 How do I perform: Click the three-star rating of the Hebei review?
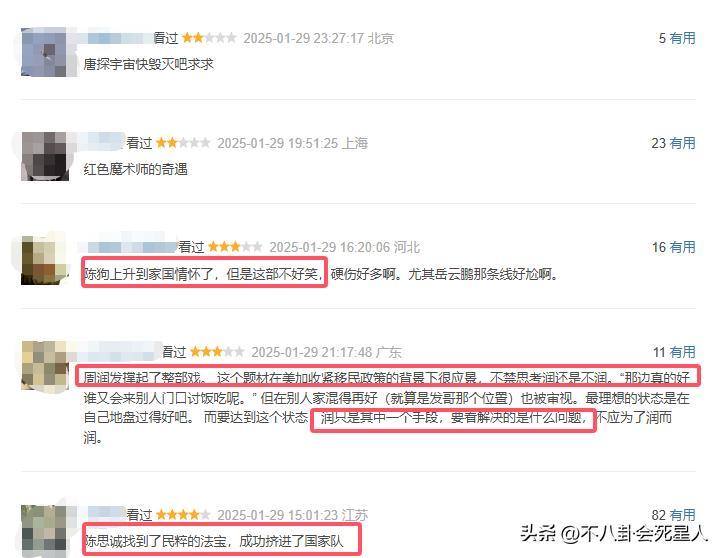pos(235,247)
